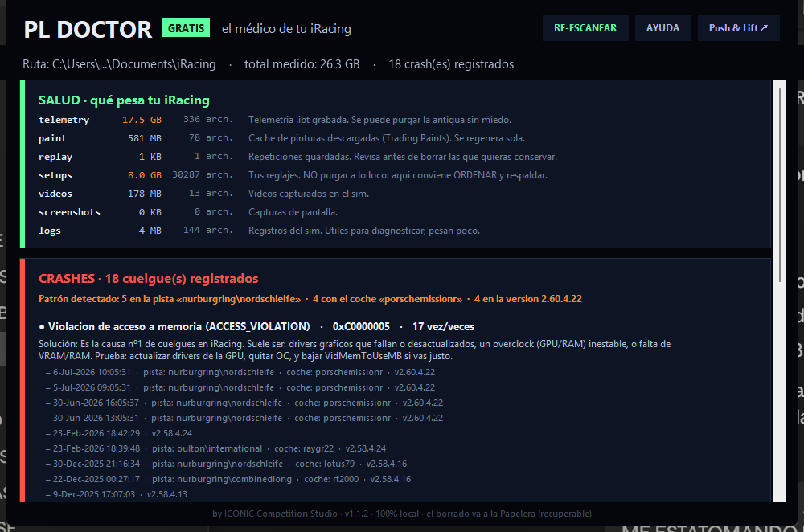This screenshot has width=804, height=532.
Task: Select the replay row name
Action: pyautogui.click(x=55, y=157)
